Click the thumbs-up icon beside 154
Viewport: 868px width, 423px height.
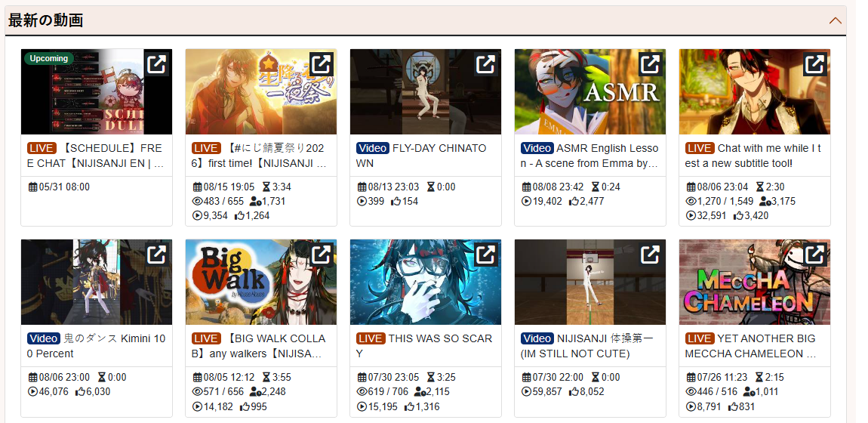tap(396, 202)
